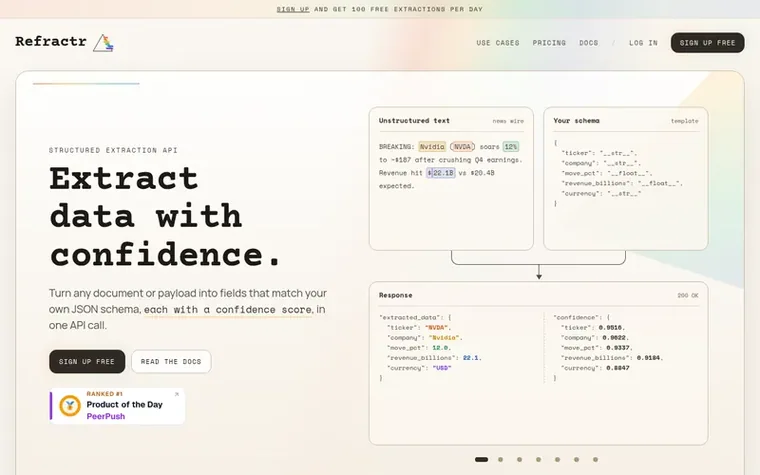Click the extracted currency value "USD"
Image resolution: width=760 pixels, height=475 pixels.
click(442, 368)
